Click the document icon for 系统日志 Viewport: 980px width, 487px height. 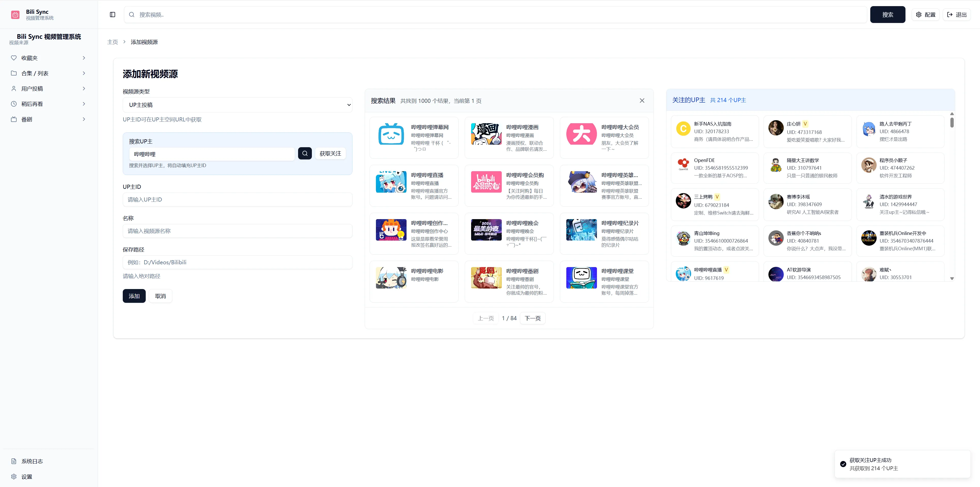[14, 461]
